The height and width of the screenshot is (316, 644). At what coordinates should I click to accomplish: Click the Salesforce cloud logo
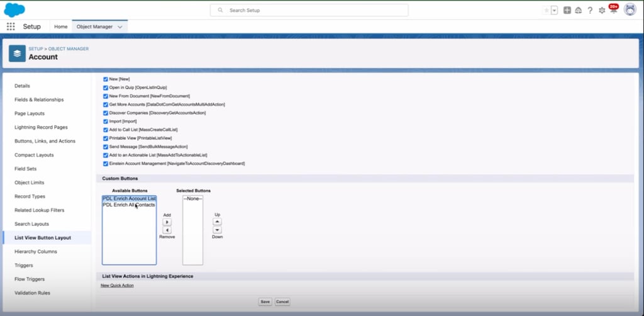[x=14, y=10]
